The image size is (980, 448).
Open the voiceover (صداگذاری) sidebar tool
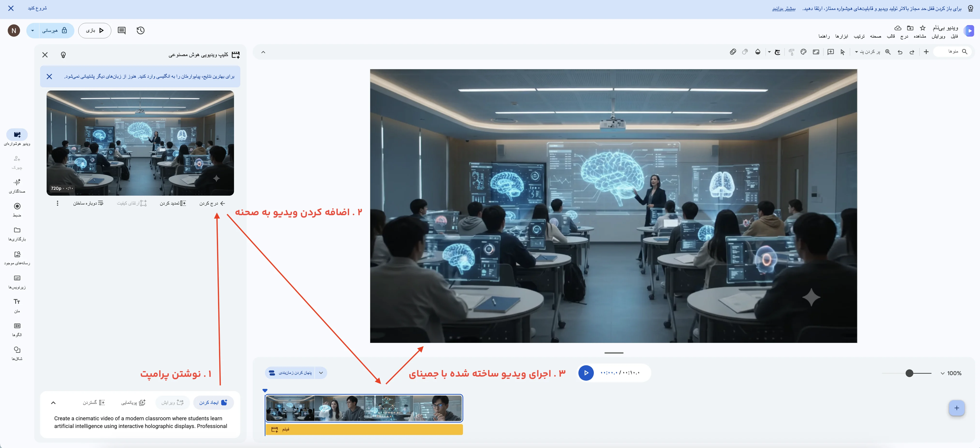click(x=17, y=186)
